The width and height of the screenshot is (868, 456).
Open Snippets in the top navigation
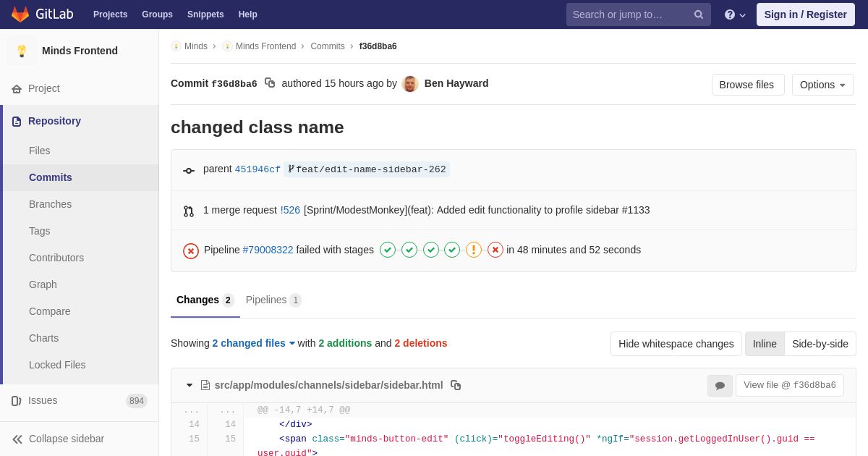click(x=205, y=14)
